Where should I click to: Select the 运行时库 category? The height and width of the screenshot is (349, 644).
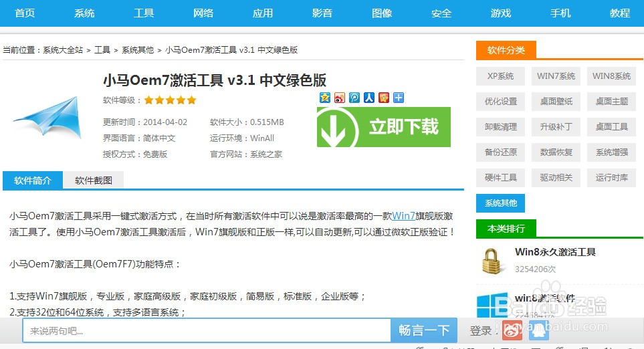tap(611, 179)
